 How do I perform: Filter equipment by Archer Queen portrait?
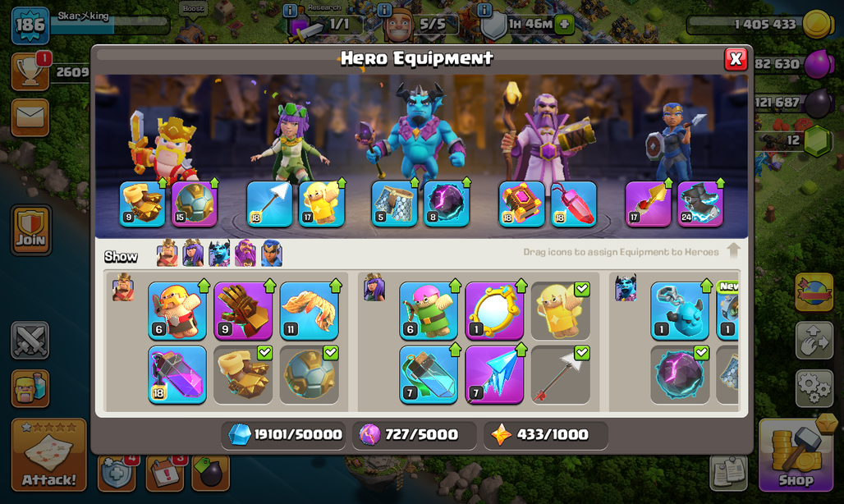click(x=193, y=254)
